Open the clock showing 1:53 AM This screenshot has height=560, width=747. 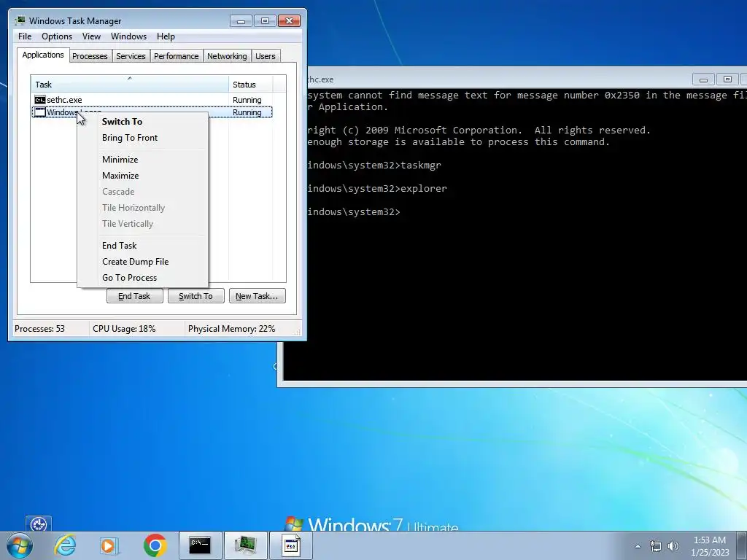point(709,545)
